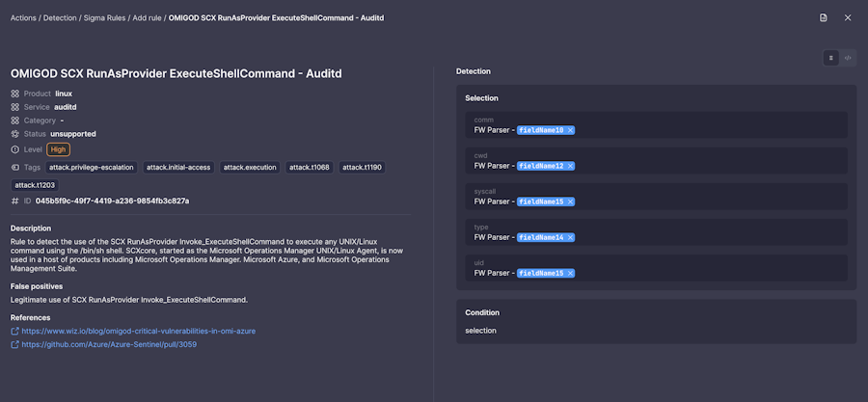The height and width of the screenshot is (402, 868).
Task: Click the 'auditd' service value
Action: pos(66,107)
